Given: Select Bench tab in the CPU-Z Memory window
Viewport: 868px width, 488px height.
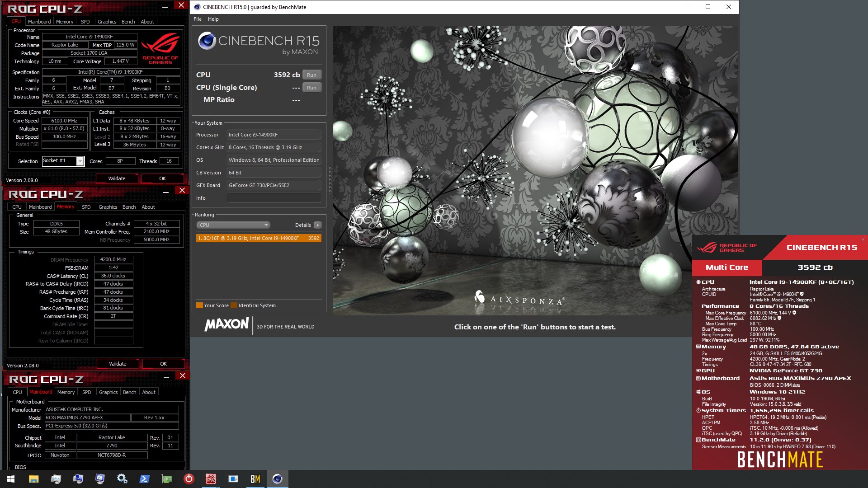Looking at the screenshot, I should click(x=129, y=207).
